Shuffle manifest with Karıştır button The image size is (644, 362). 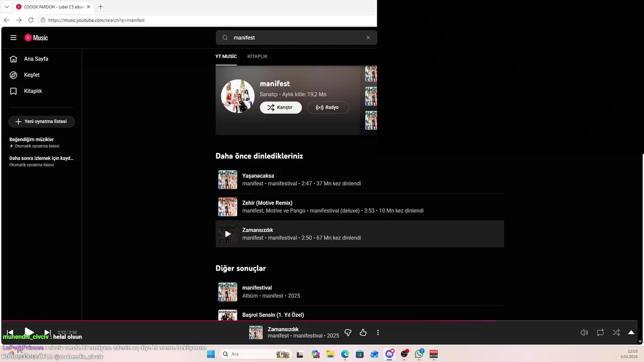tap(281, 108)
